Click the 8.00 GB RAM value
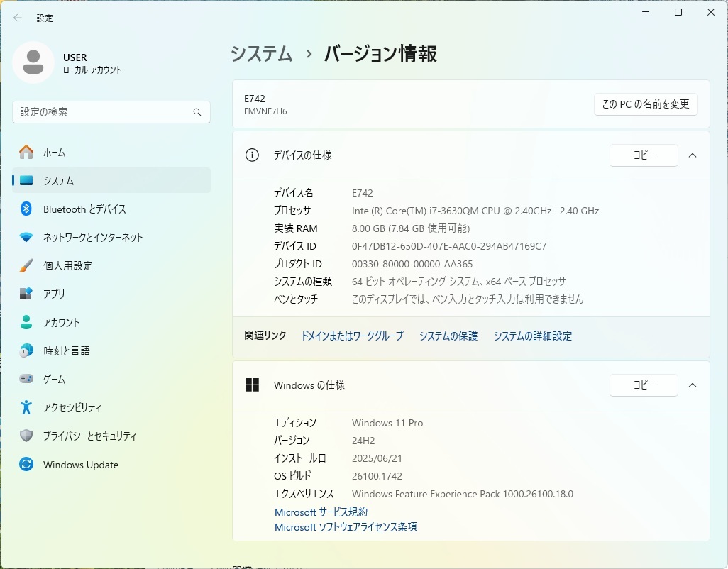728x569 pixels. coord(411,228)
